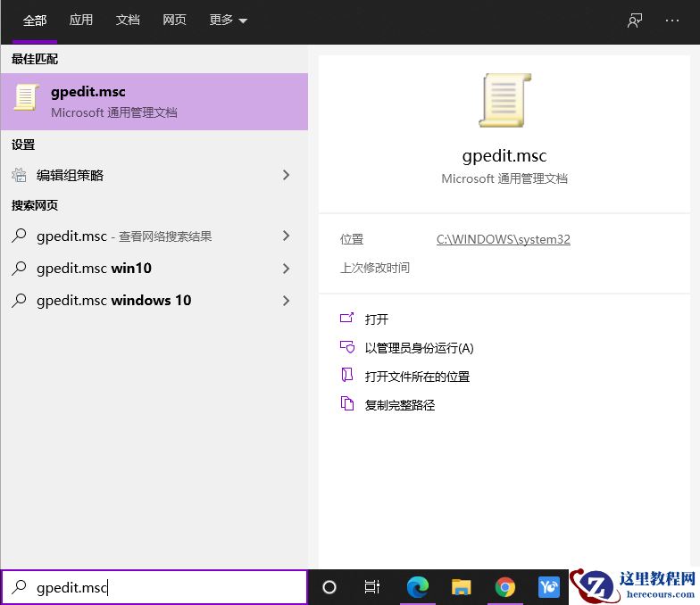
Task: Open the C:\WINDOWS\system32 location link
Action: point(504,239)
